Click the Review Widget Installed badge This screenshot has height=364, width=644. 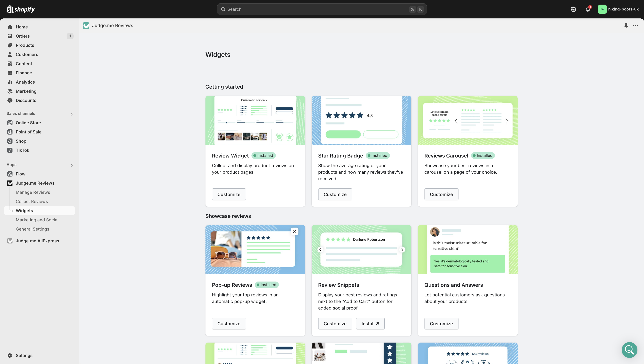[263, 156]
